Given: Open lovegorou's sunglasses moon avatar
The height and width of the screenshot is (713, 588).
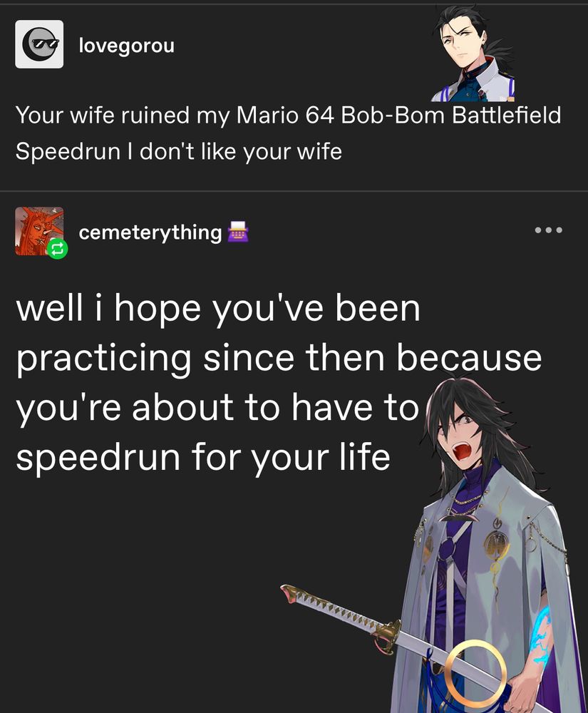Looking at the screenshot, I should [x=39, y=44].
